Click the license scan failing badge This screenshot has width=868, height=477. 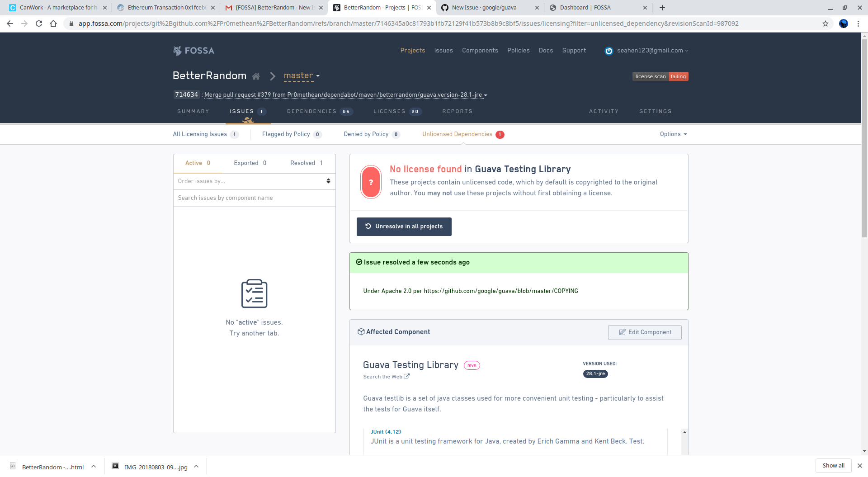coord(660,76)
